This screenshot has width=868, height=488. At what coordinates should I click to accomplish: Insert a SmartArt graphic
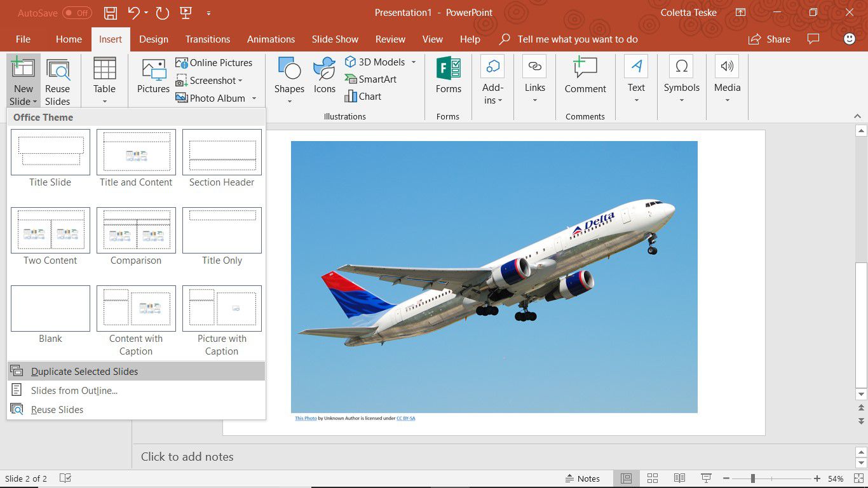(x=370, y=79)
